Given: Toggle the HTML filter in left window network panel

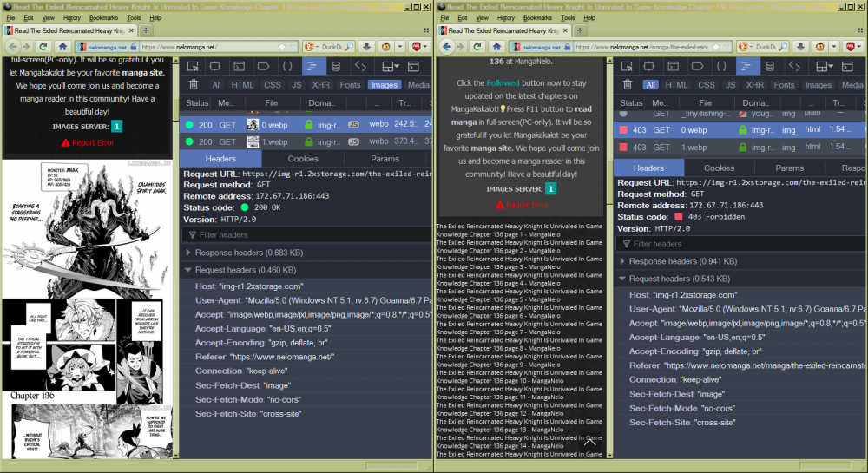Looking at the screenshot, I should click(x=243, y=85).
